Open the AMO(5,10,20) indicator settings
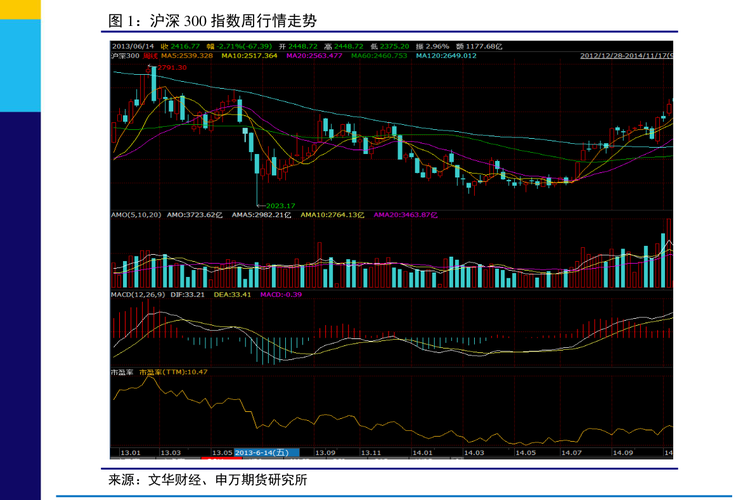 [135, 214]
